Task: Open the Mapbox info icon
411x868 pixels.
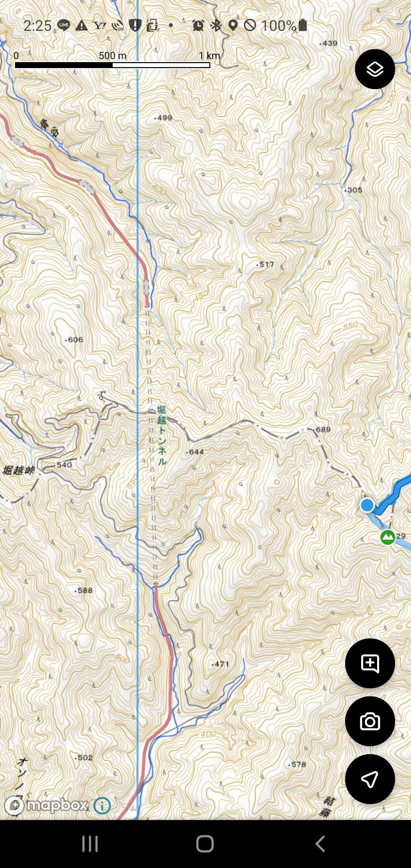Action: [102, 806]
